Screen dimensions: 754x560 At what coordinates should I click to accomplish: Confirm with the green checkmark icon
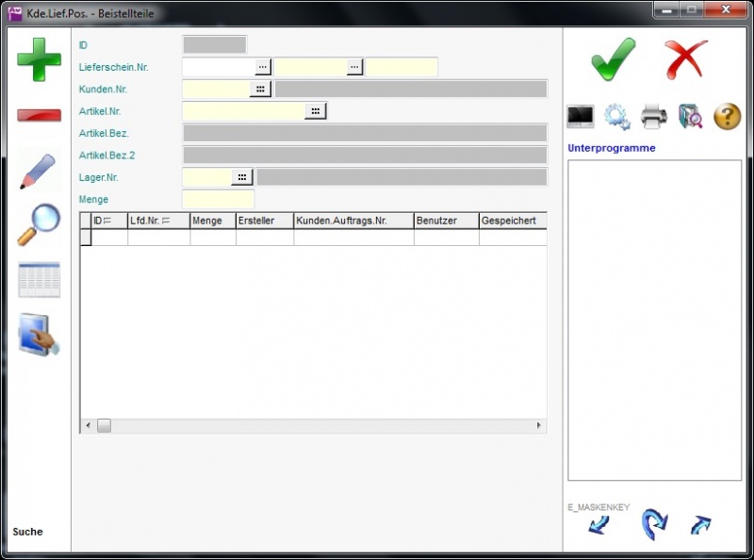click(x=614, y=59)
